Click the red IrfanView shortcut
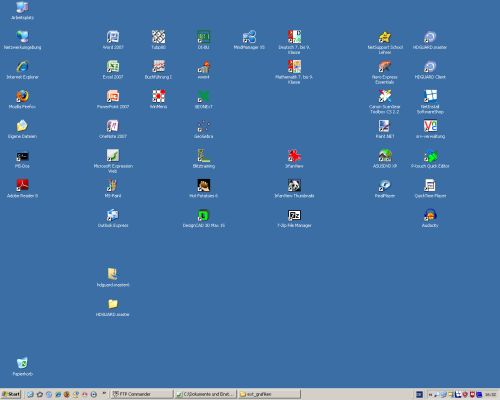The image size is (500, 400). [294, 155]
